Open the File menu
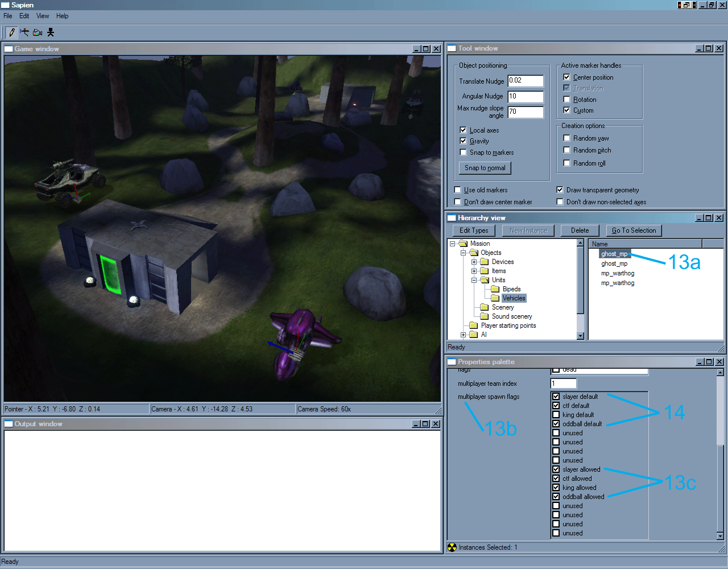The width and height of the screenshot is (728, 569). (8, 16)
